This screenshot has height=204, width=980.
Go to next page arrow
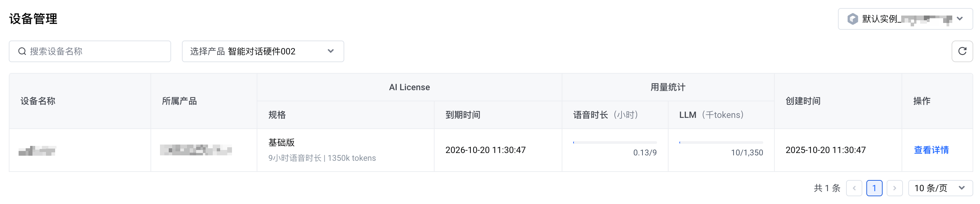point(894,188)
